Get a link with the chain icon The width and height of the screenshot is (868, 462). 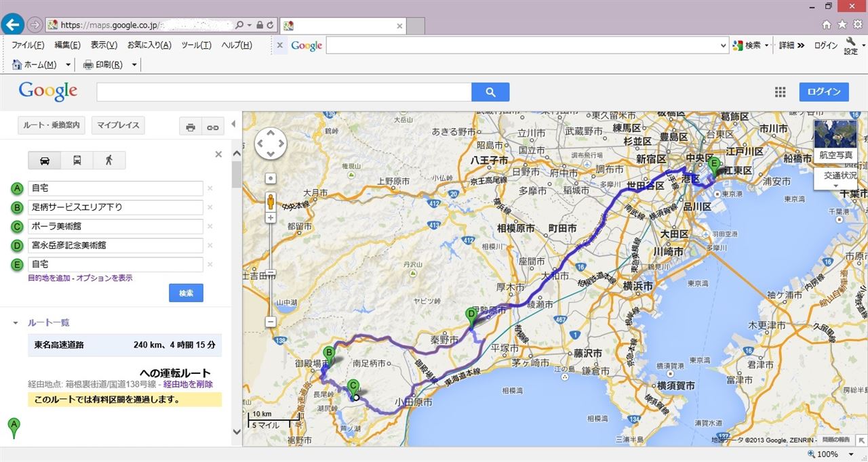tap(213, 126)
